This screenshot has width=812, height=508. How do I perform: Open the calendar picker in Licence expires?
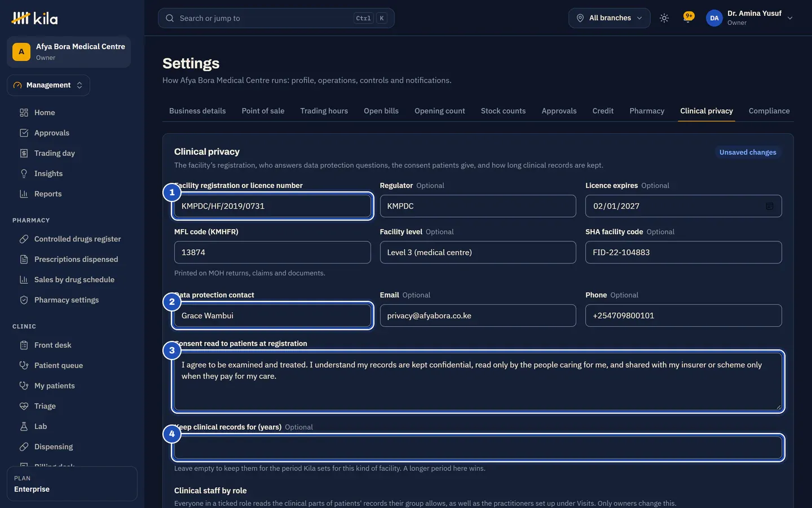(x=770, y=206)
